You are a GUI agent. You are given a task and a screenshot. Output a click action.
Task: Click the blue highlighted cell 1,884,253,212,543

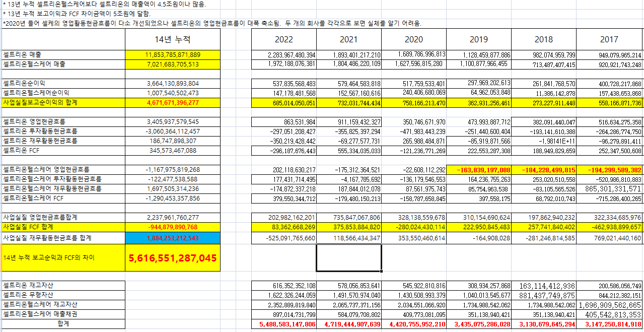tap(173, 238)
